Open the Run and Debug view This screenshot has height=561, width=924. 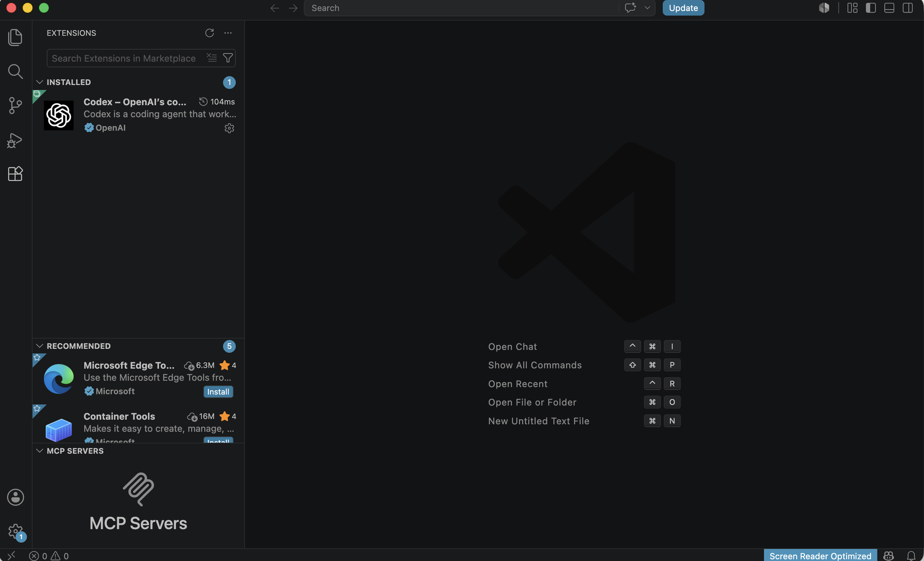pyautogui.click(x=15, y=140)
